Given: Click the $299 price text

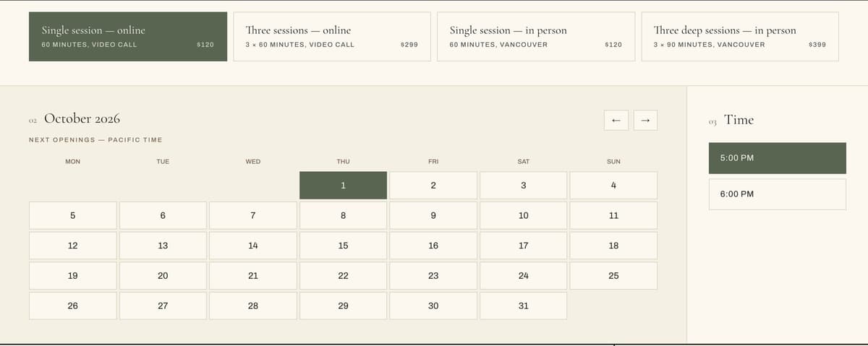Looking at the screenshot, I should click(x=409, y=45).
